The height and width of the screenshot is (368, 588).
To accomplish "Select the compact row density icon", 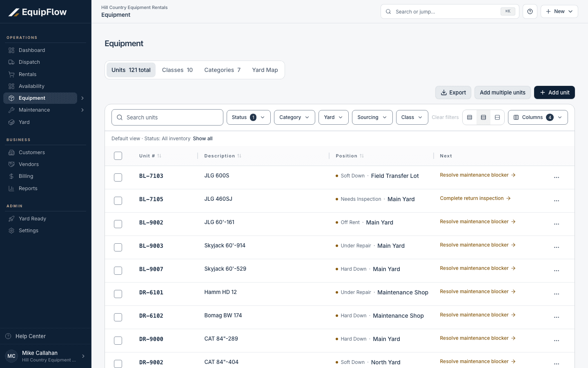I will [x=470, y=117].
